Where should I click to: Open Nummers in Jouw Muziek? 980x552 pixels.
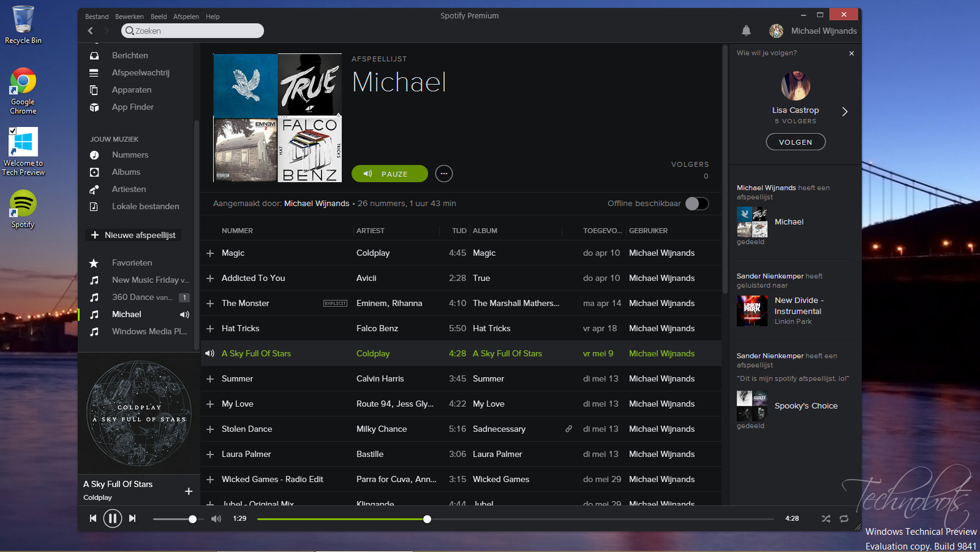click(130, 155)
